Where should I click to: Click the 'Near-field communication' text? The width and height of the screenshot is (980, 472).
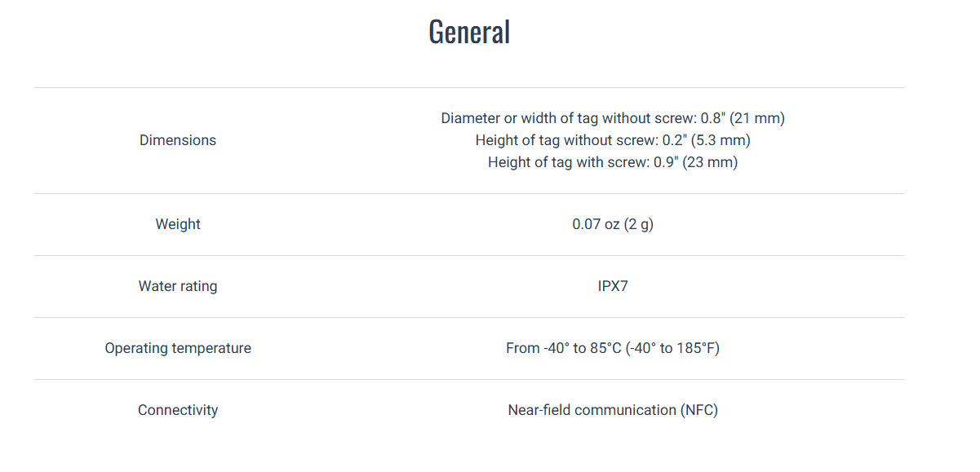coord(592,410)
